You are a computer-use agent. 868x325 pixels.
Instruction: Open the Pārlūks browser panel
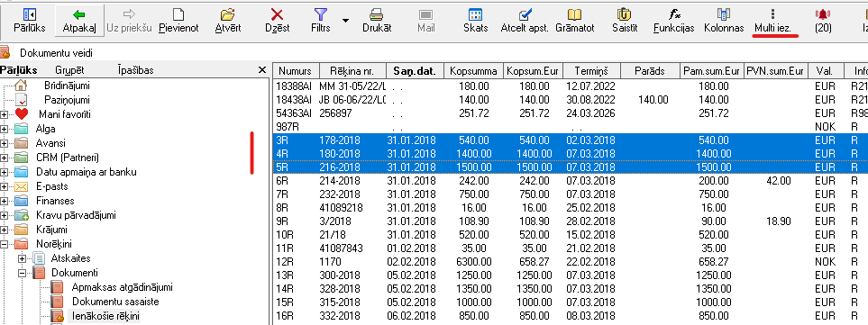pos(30,20)
